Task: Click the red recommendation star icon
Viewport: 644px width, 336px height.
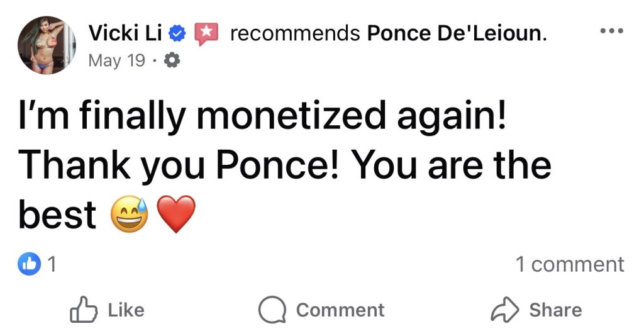Action: pos(206,34)
